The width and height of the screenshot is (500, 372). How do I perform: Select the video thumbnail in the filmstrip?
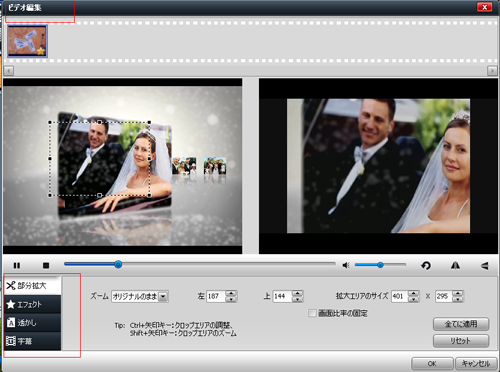tap(27, 41)
